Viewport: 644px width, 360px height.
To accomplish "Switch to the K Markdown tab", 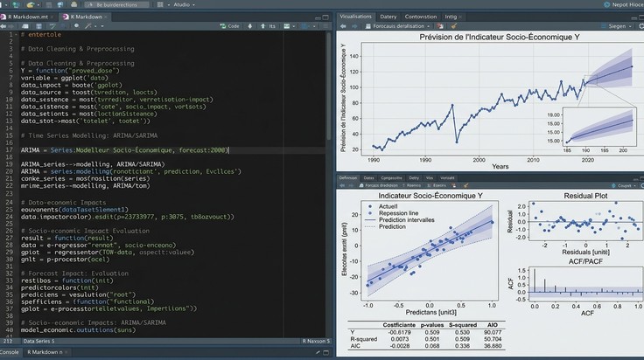I will tap(86, 17).
